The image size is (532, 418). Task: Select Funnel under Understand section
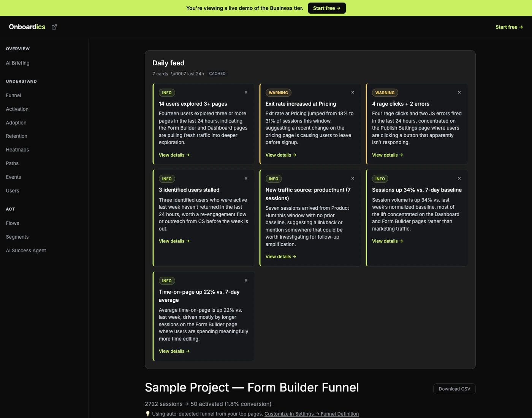pyautogui.click(x=13, y=95)
